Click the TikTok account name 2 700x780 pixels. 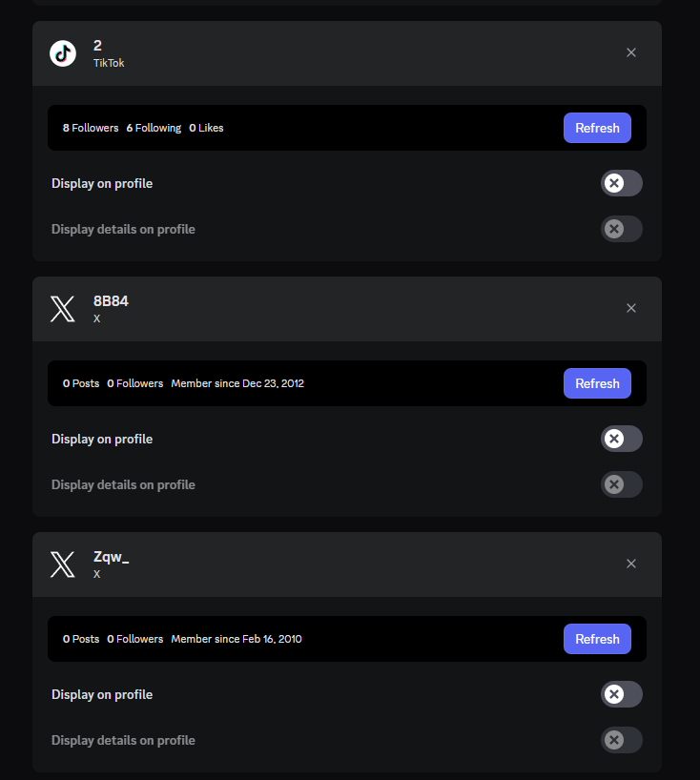[x=97, y=46]
